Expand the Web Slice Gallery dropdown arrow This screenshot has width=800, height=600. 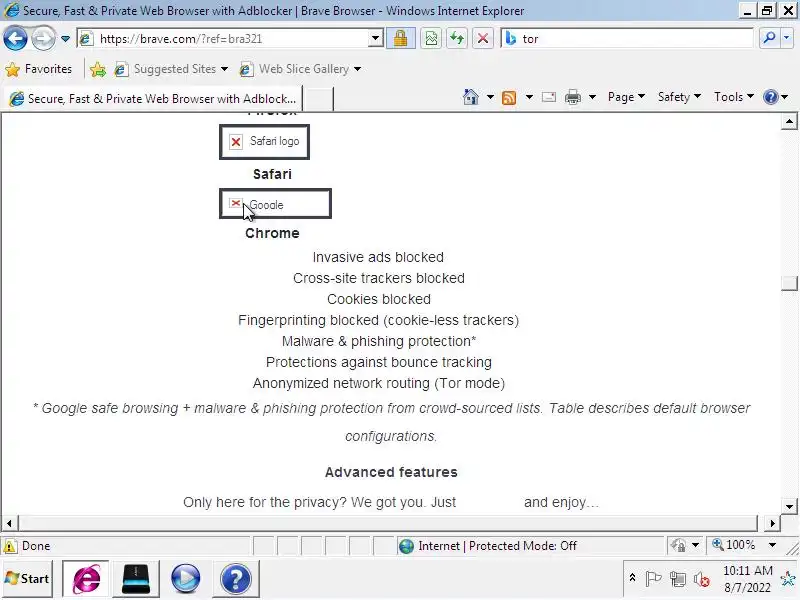[357, 69]
